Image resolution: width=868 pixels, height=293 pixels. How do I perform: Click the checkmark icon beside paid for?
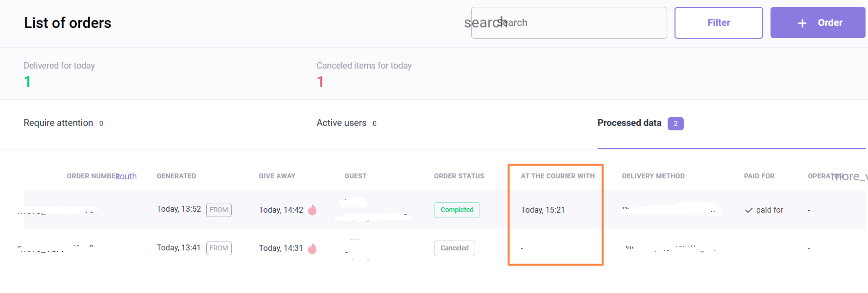[x=748, y=210]
